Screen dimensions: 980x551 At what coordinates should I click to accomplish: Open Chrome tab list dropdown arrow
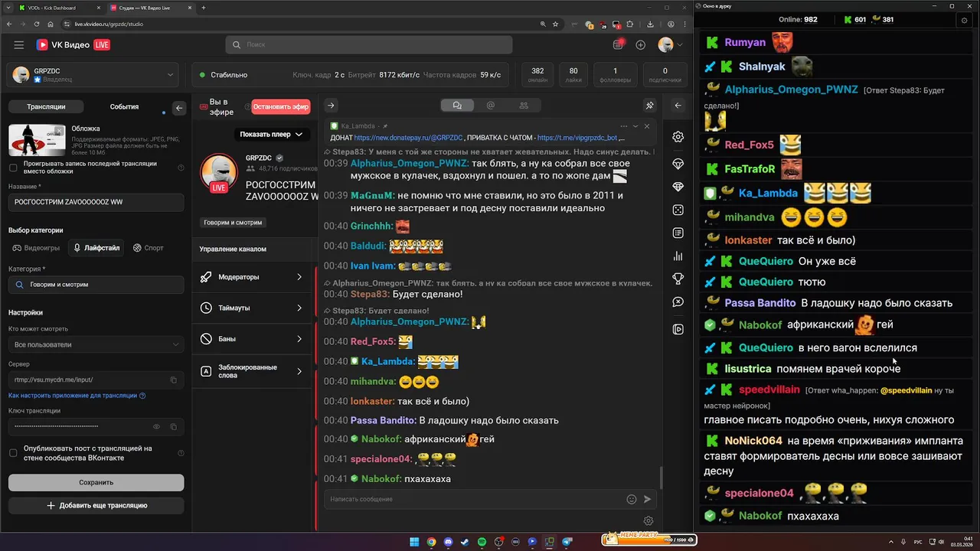point(9,8)
